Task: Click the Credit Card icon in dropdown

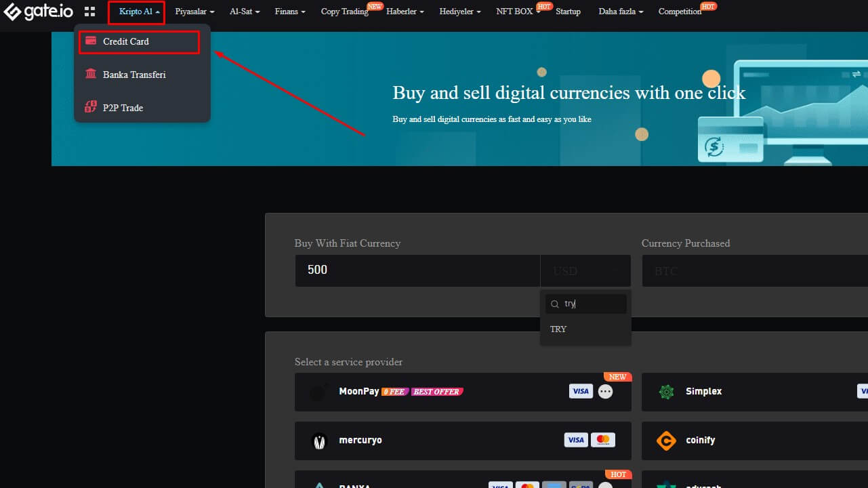Action: (x=90, y=41)
